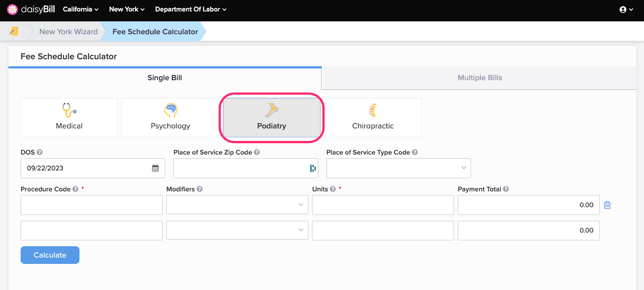Click first row Payment Total field
644x290 pixels.
(528, 205)
